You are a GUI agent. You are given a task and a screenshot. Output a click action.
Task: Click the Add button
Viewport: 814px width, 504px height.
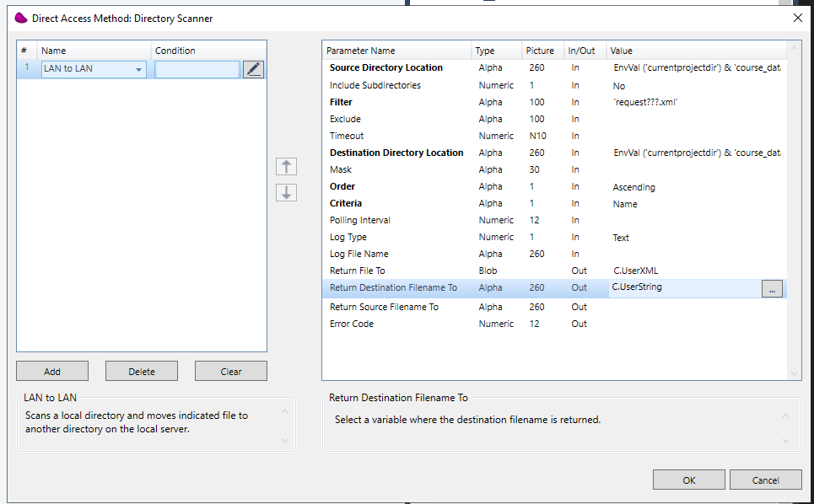pos(52,372)
